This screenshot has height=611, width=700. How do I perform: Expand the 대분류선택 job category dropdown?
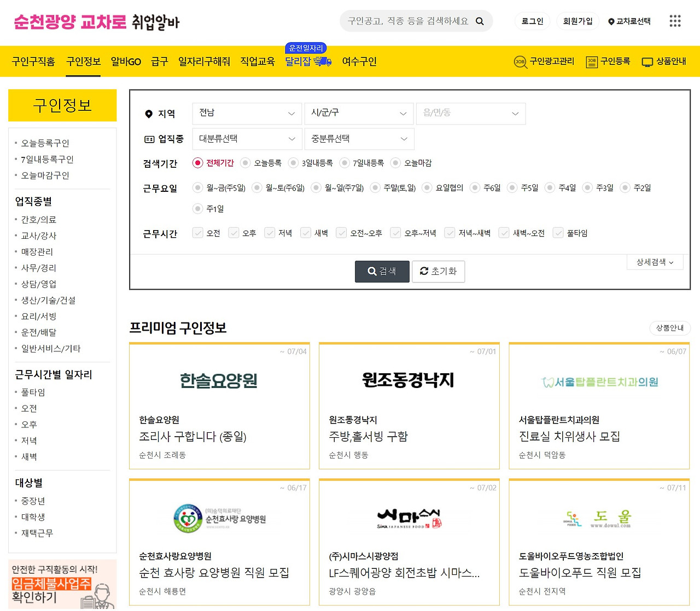247,139
